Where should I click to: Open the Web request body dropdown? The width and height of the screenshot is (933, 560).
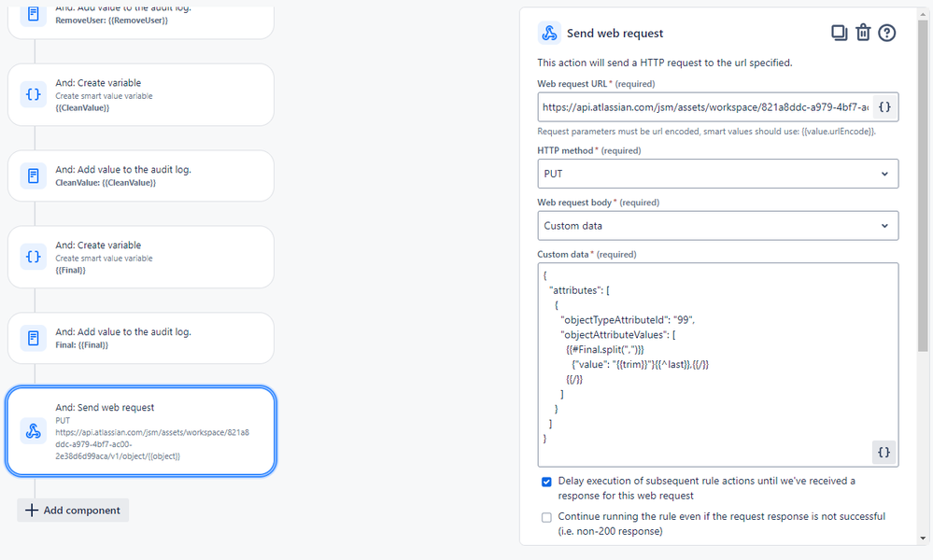click(717, 226)
